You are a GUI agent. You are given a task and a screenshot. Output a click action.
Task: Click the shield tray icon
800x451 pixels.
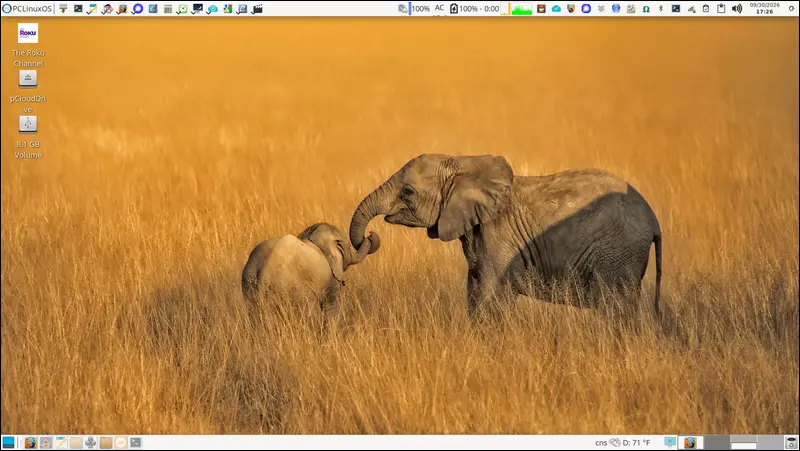click(571, 9)
